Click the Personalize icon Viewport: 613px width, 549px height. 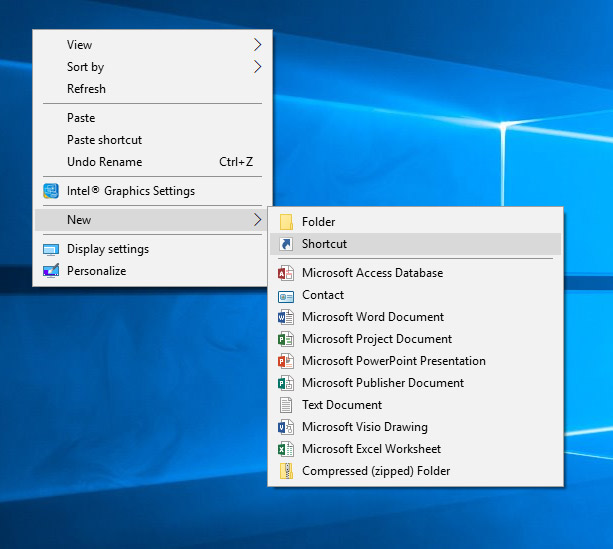(51, 271)
